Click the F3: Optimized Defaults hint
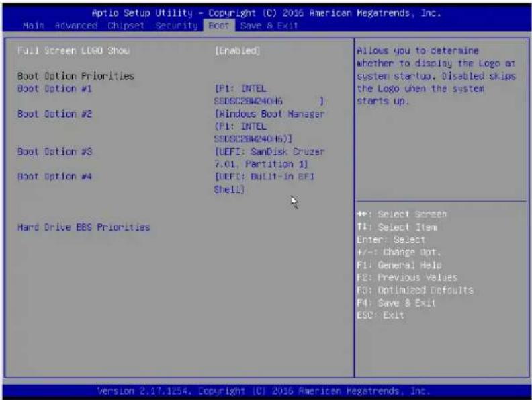Screen dimensions: 532x400 414,290
